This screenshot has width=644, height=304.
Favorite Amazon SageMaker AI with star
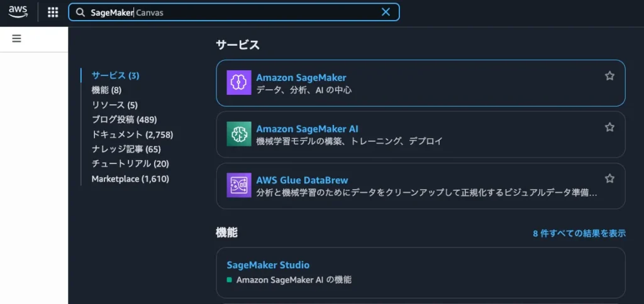[609, 128]
